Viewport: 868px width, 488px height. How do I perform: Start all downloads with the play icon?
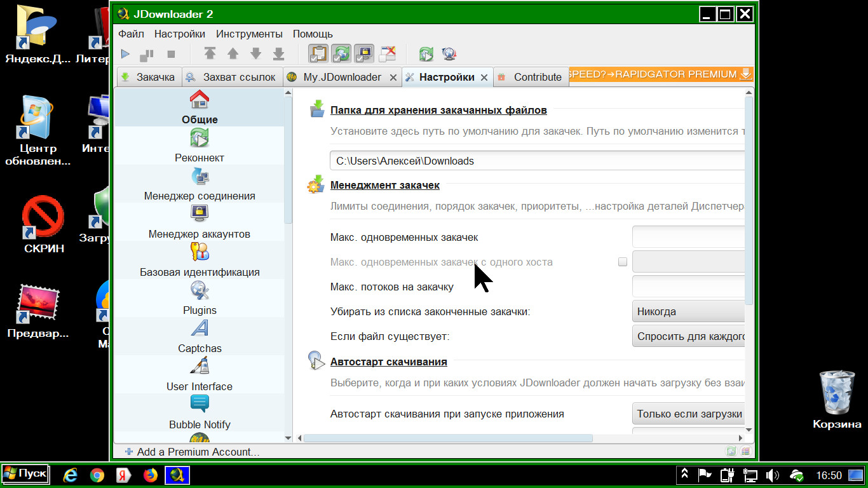pos(126,54)
